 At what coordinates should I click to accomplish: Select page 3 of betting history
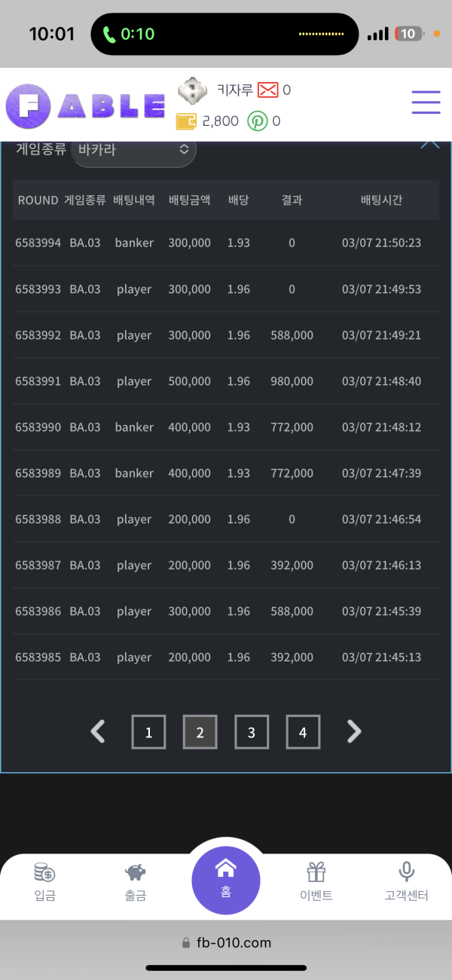252,732
